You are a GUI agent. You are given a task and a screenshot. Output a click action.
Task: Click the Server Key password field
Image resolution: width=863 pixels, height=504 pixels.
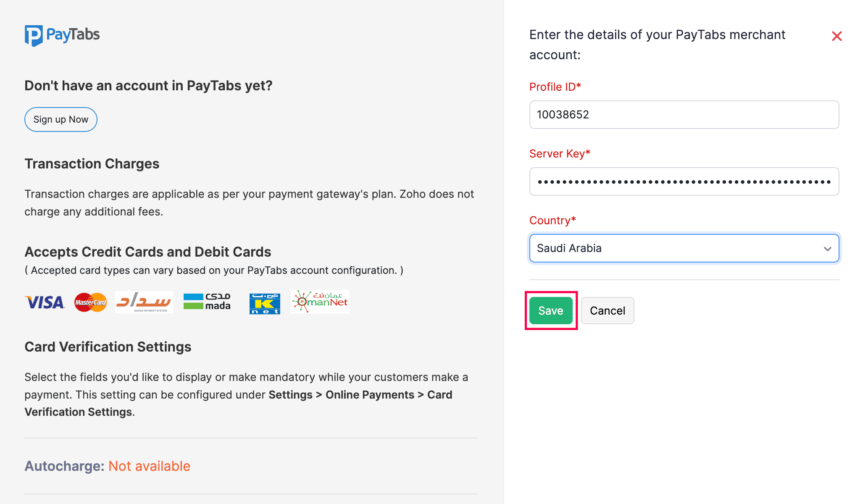click(684, 181)
